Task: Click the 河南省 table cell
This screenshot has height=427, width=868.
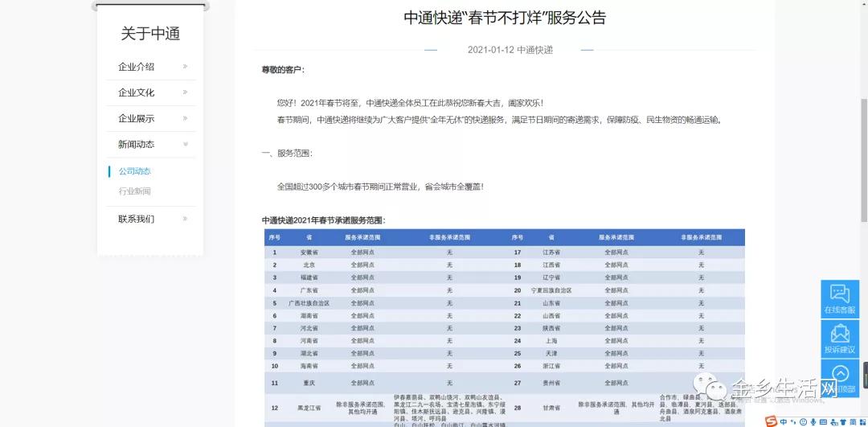Action: pos(309,341)
